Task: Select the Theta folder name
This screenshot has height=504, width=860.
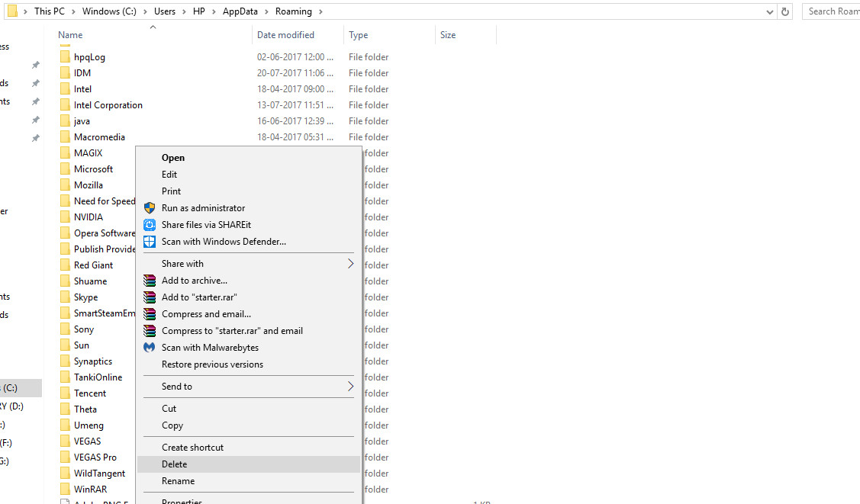Action: click(85, 409)
